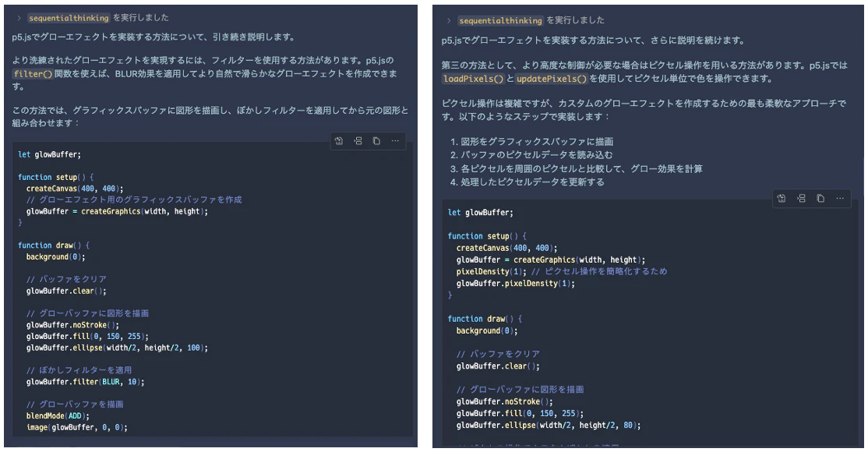Screen dimensions: 868x452
Task: Click "glowBuffer.noStroke();" in the left code block
Action: (x=72, y=325)
